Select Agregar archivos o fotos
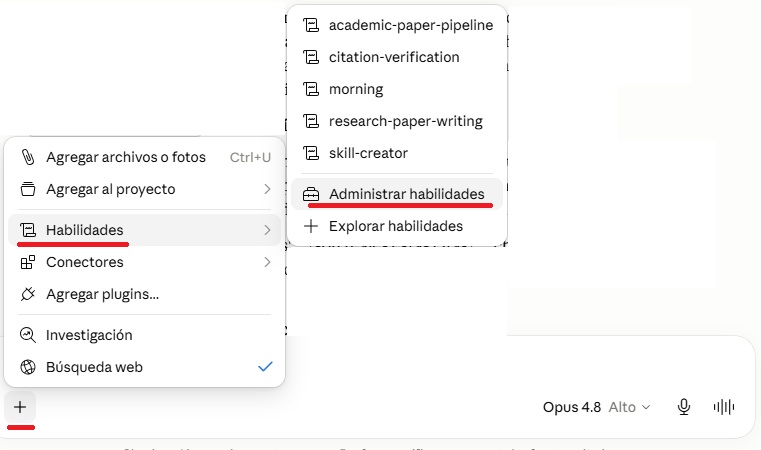Image resolution: width=761 pixels, height=450 pixels. click(145, 157)
